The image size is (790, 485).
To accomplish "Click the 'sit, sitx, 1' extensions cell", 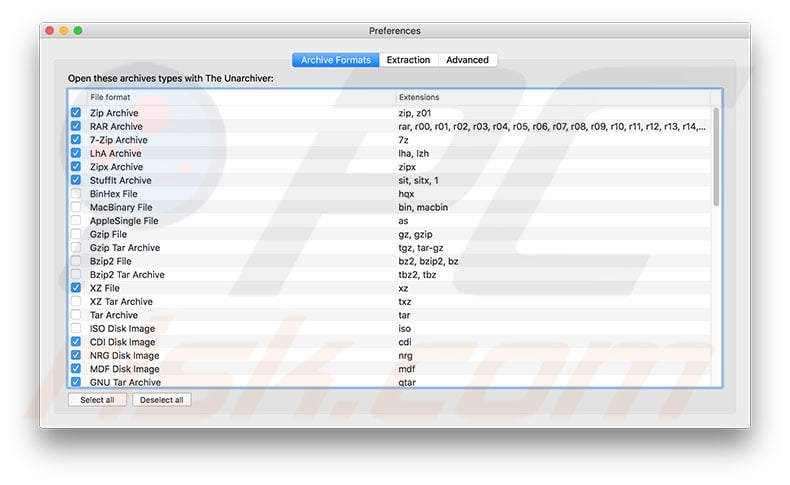I will (419, 180).
